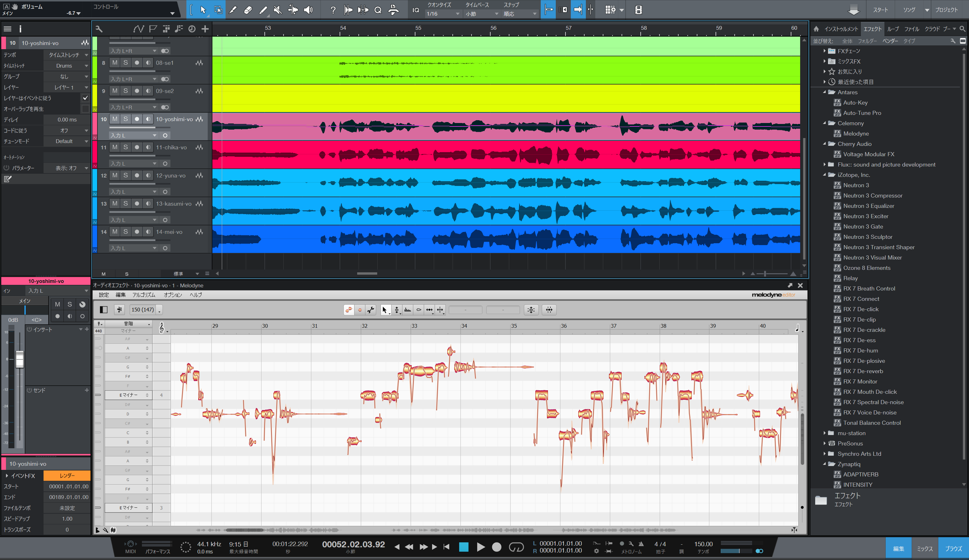Select Melodyne pitch tool
This screenshot has height=560, width=969.
point(397,310)
